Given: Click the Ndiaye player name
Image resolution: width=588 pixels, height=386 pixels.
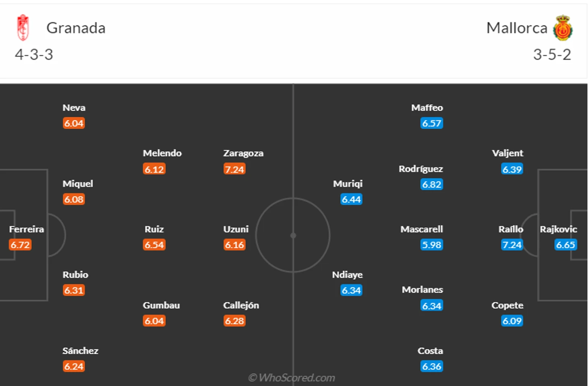Looking at the screenshot, I should pyautogui.click(x=347, y=275).
